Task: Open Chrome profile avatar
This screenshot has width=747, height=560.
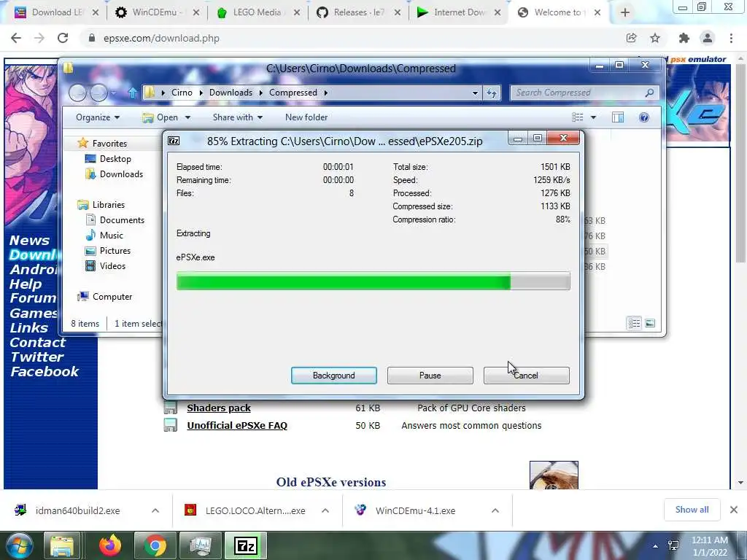Action: point(708,38)
